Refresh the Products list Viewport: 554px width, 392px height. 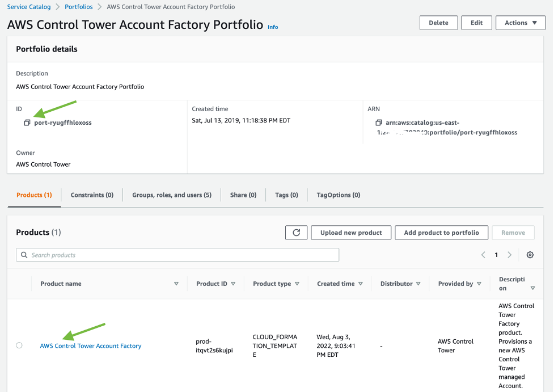pos(296,232)
